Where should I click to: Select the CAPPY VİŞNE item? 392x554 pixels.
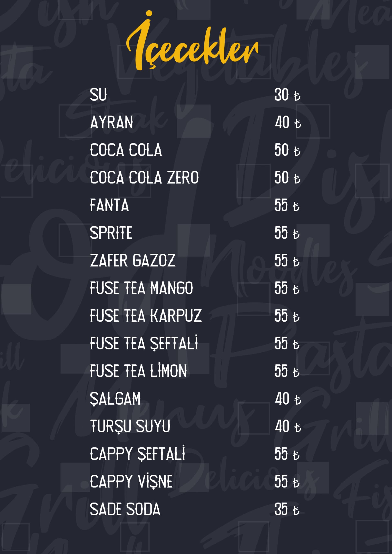click(x=131, y=482)
